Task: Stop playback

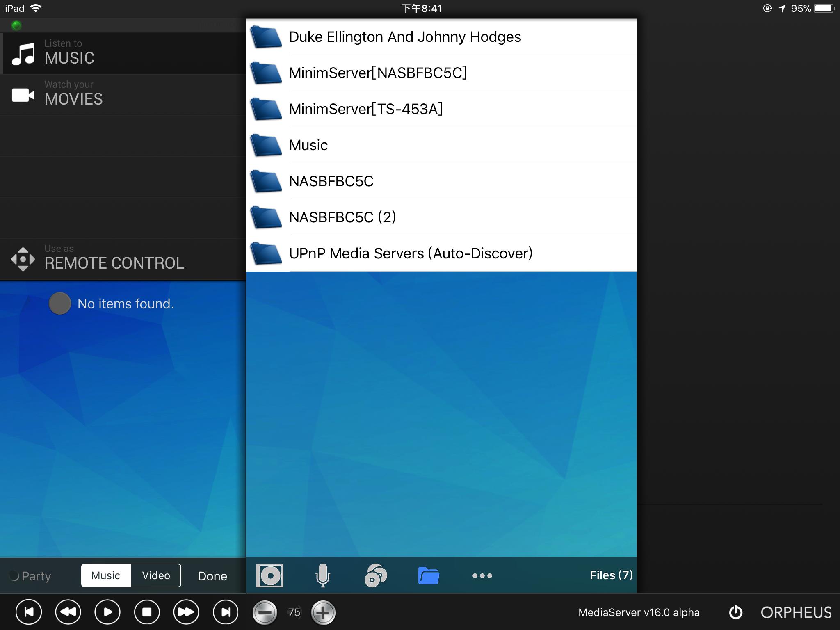Action: click(x=147, y=612)
